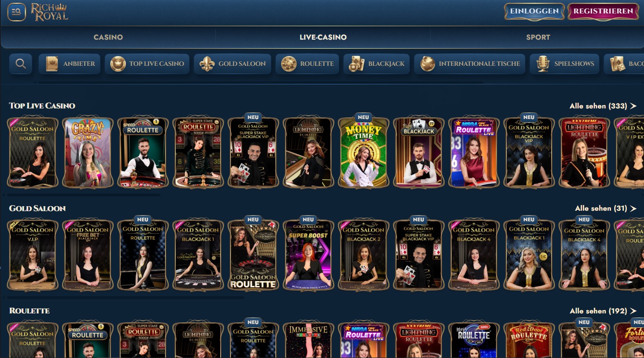Open Super Stake Roulette 5000X in Top Live Casino
Viewport: 644px width, 358px height.
198,152
